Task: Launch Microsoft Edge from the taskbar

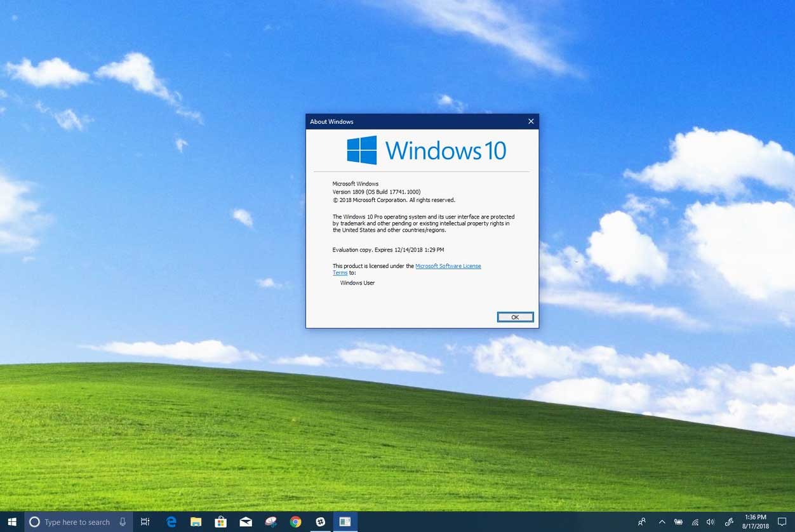Action: (x=171, y=522)
